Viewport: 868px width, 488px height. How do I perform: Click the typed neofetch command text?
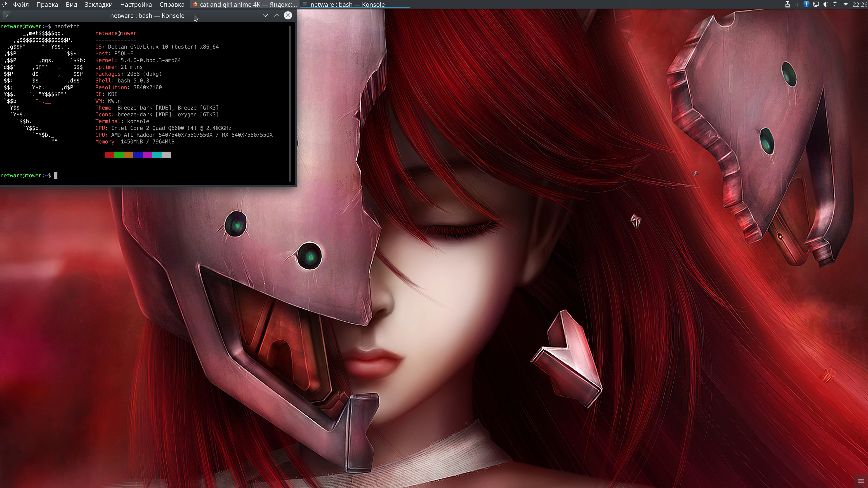click(x=67, y=26)
